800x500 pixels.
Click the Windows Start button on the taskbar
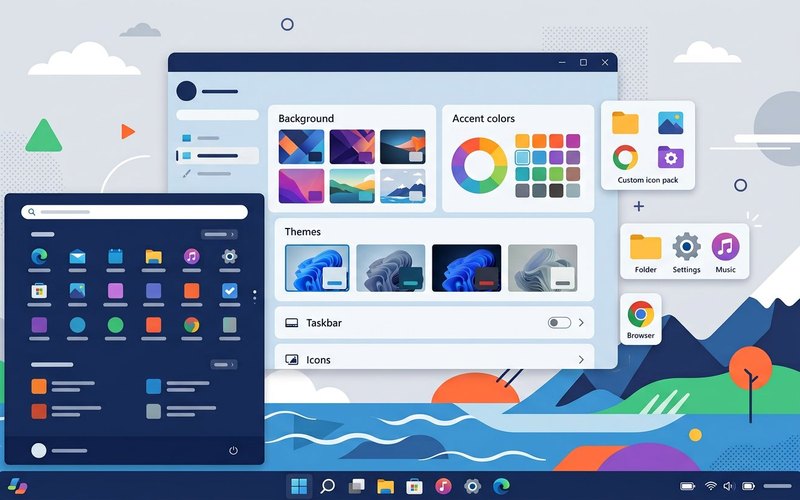(299, 486)
